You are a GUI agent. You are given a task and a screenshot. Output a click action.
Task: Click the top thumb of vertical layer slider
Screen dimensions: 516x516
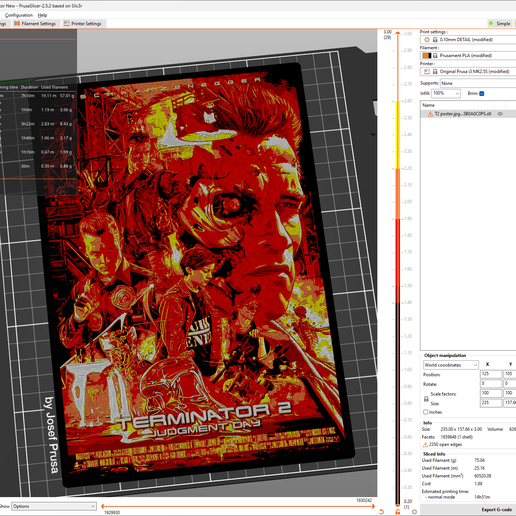point(397,33)
